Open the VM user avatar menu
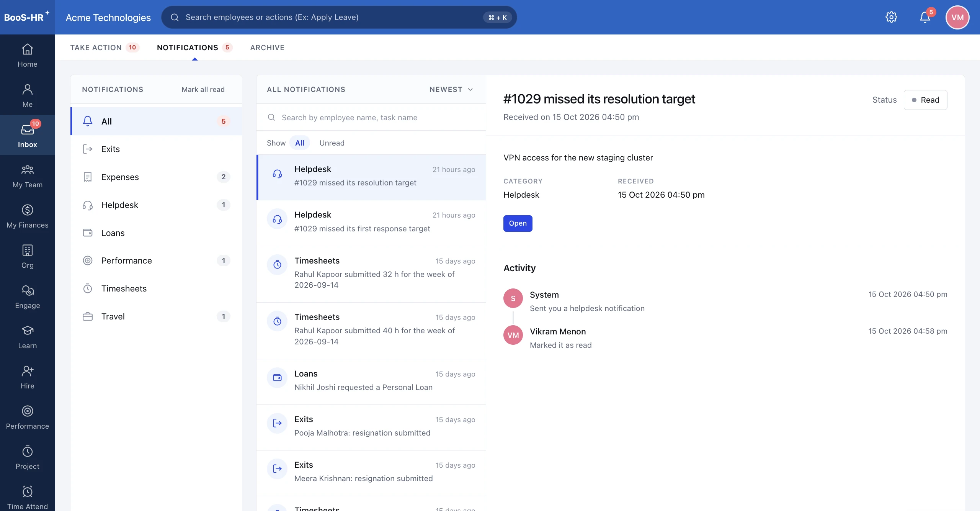This screenshot has width=980, height=511. (x=957, y=17)
